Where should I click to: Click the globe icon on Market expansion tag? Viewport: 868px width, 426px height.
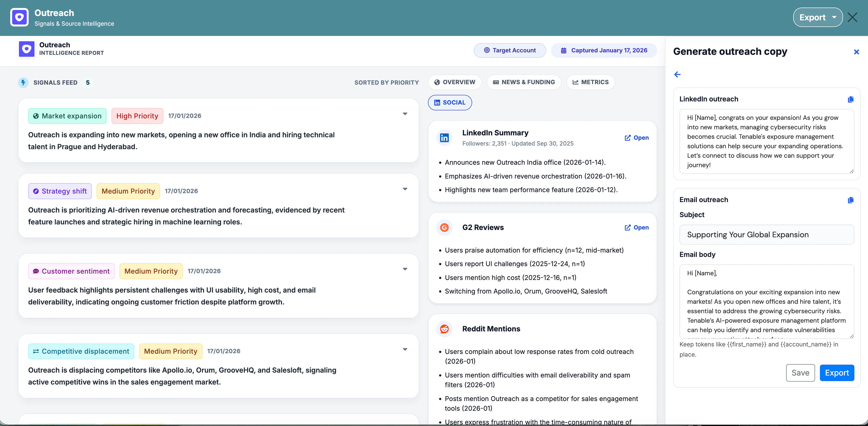[36, 116]
